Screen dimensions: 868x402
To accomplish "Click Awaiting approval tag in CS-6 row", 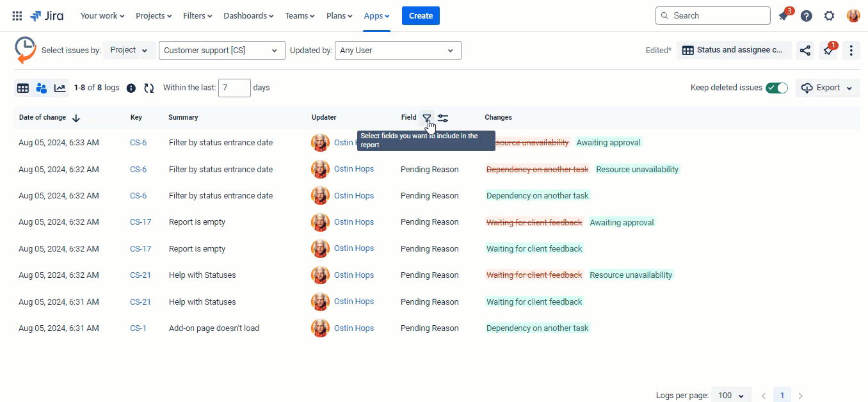I will click(x=608, y=143).
